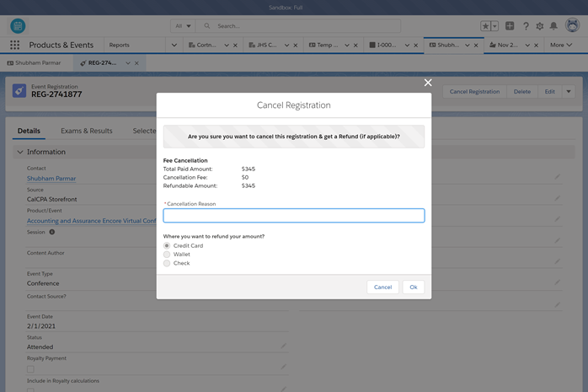The width and height of the screenshot is (588, 392).
Task: Select the Check refund option
Action: tap(167, 264)
